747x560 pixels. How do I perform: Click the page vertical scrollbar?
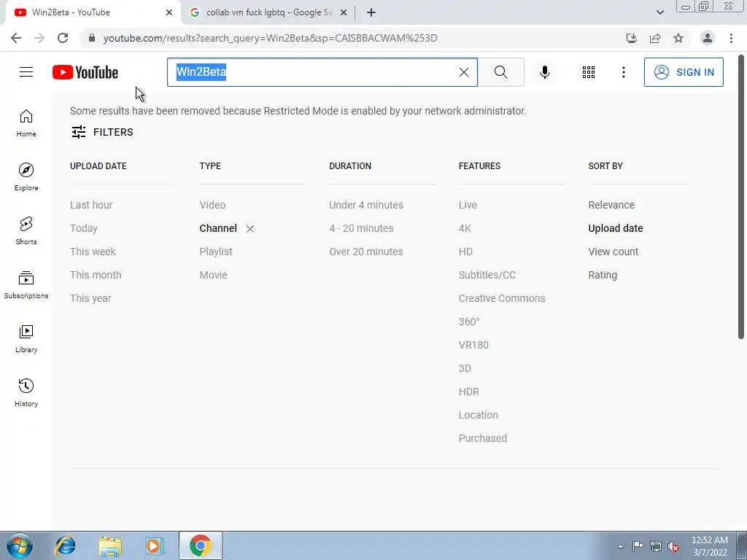[741, 197]
